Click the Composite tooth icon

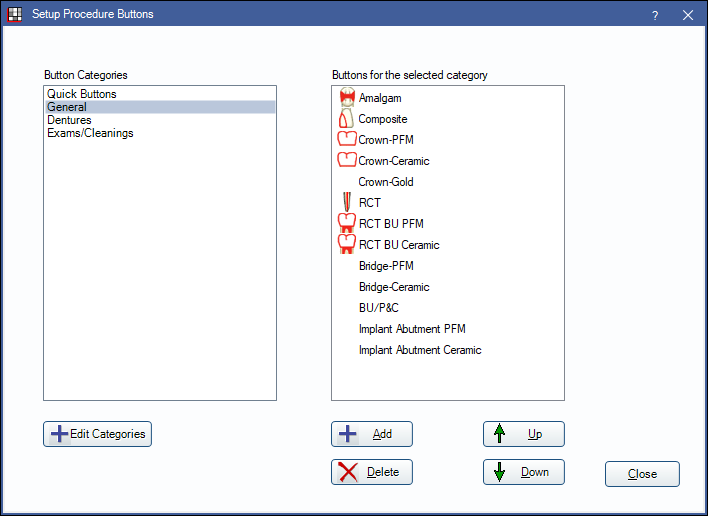(347, 119)
